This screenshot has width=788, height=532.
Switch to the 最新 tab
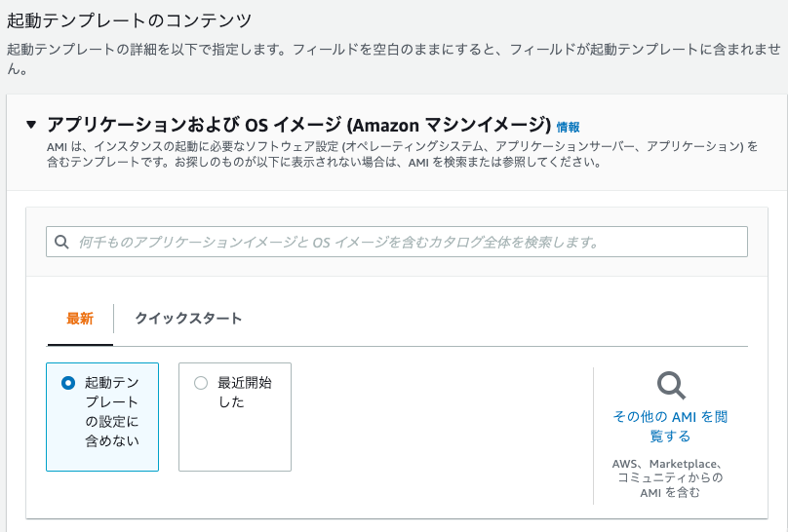pos(80,319)
